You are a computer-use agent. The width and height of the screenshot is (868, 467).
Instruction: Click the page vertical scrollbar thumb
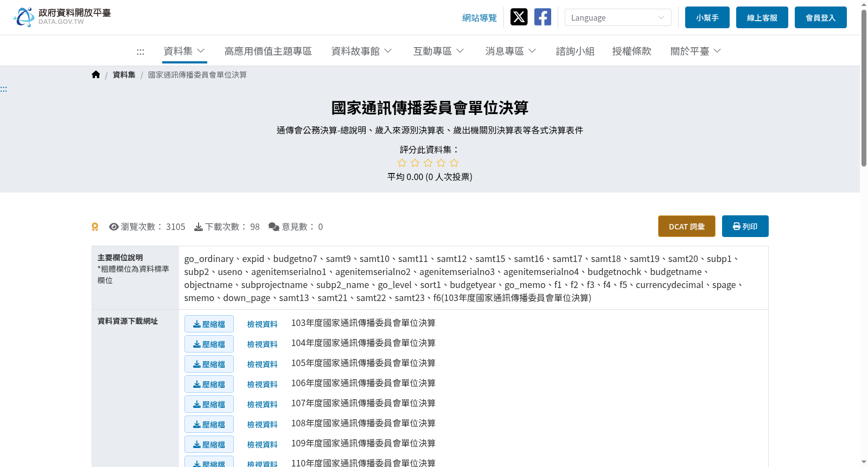(864, 88)
